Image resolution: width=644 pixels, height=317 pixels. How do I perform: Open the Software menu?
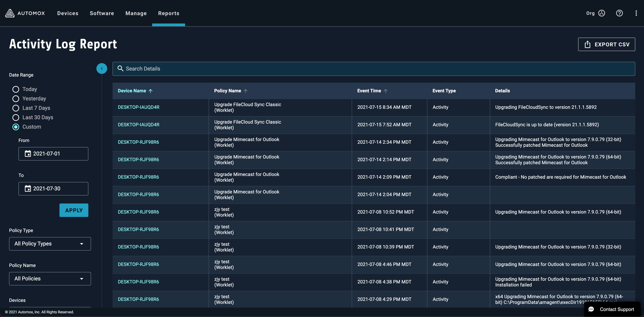pos(102,13)
